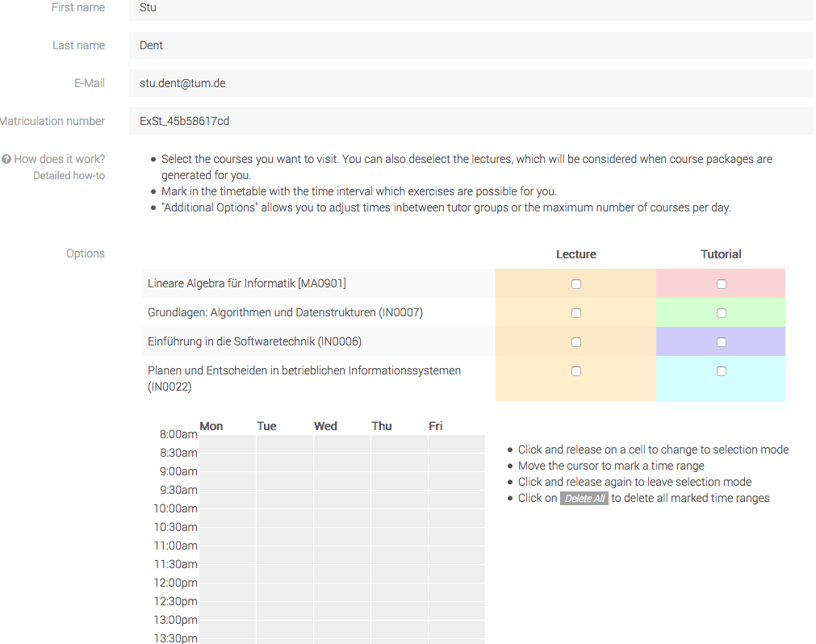Check Lecture box for Algorithmen und Datenstrukturen
The width and height of the screenshot is (816, 644).
[576, 313]
